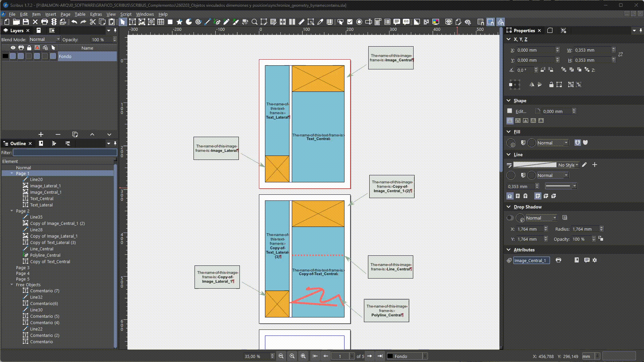Click the Outline Filter input field
This screenshot has height=362, width=644.
(65, 153)
